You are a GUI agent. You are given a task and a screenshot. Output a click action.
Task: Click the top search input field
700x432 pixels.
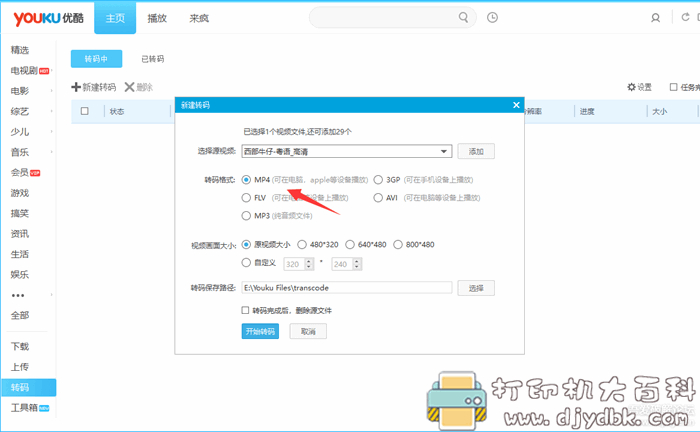384,17
